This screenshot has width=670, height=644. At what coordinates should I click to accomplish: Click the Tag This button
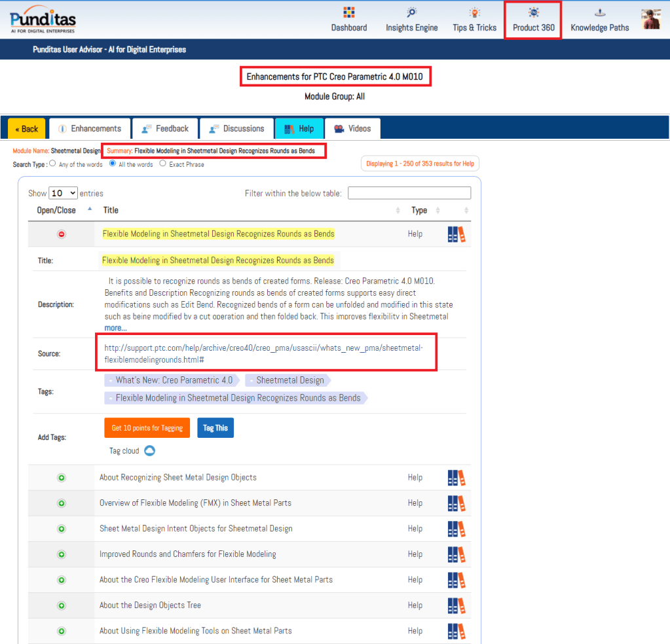pos(215,428)
